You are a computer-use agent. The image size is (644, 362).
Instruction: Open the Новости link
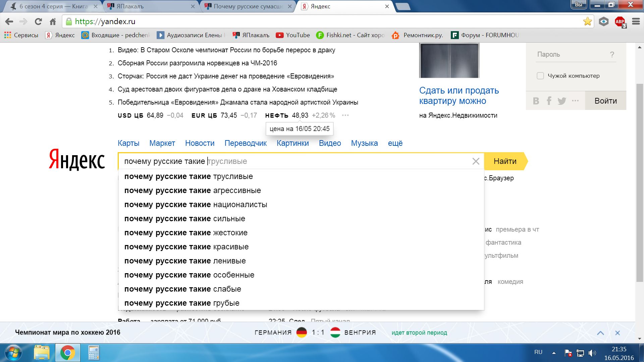[200, 143]
